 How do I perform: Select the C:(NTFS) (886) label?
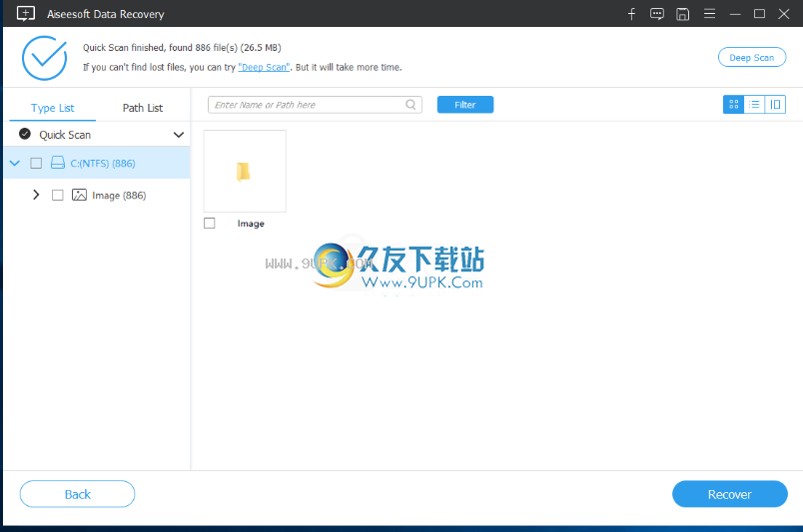coord(103,163)
